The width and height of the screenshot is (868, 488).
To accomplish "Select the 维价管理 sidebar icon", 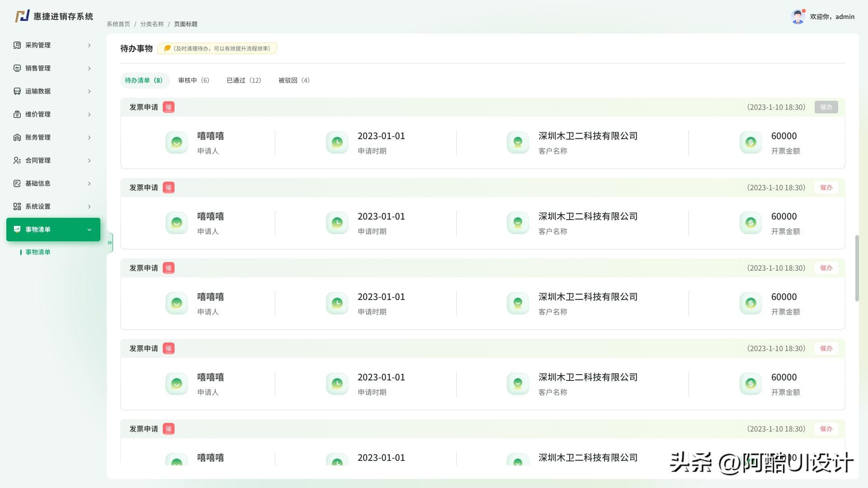I will coord(17,114).
